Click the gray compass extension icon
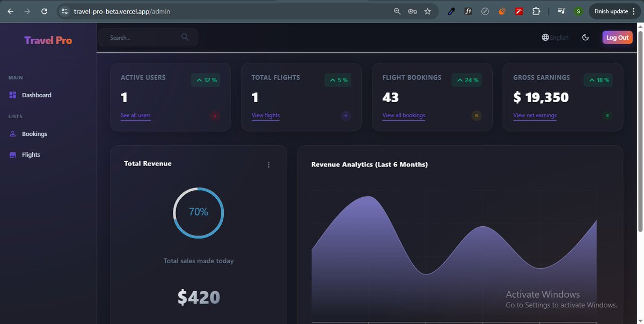Viewport: 644px width, 324px height. coord(485,11)
